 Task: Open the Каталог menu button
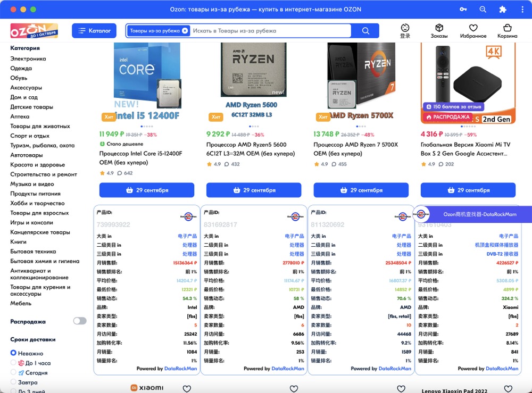tap(94, 31)
